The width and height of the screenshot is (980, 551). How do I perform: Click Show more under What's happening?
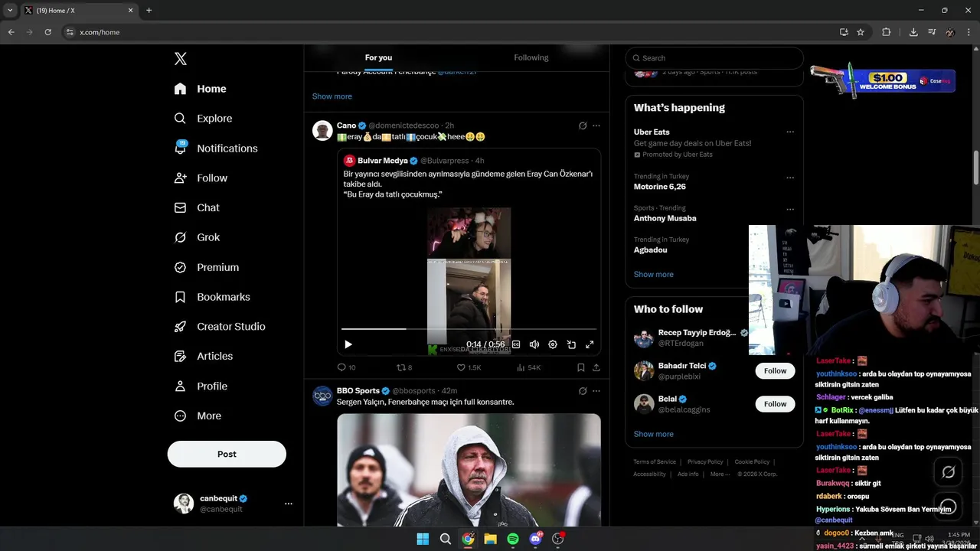click(x=654, y=274)
